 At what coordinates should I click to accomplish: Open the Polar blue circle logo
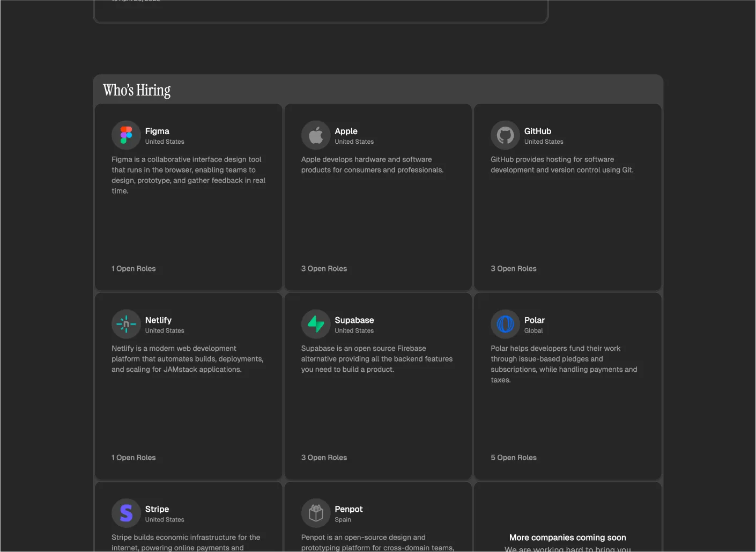coord(505,324)
